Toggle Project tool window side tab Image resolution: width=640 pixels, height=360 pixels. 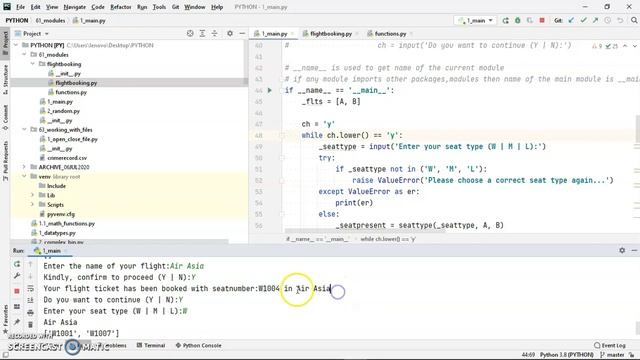5,43
